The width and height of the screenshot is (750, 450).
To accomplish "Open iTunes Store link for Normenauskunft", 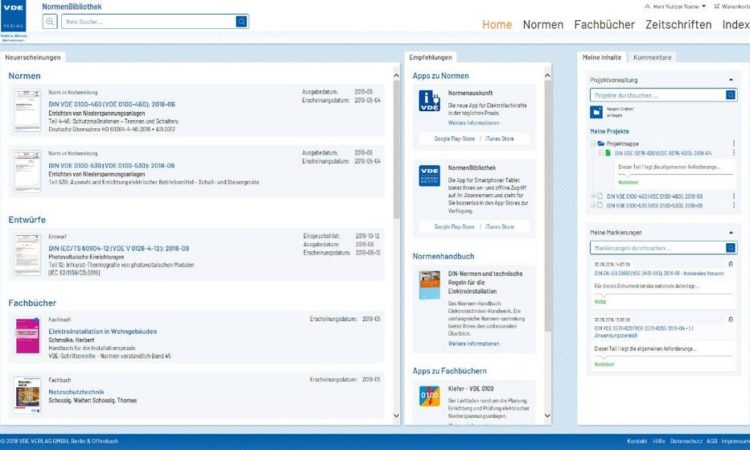I will [499, 139].
